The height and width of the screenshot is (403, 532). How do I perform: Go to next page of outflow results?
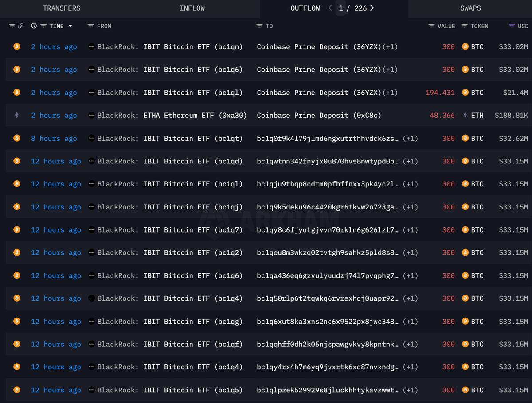click(x=372, y=8)
